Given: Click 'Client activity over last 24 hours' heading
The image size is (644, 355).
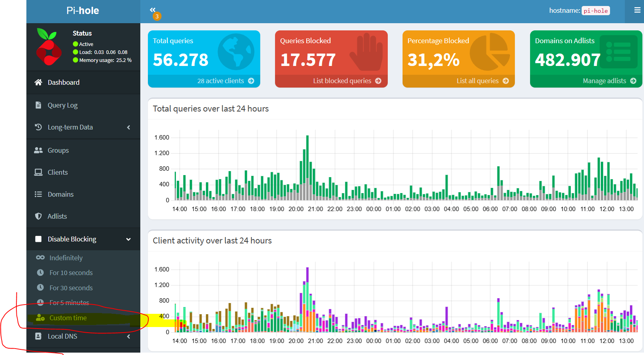Looking at the screenshot, I should tap(212, 241).
